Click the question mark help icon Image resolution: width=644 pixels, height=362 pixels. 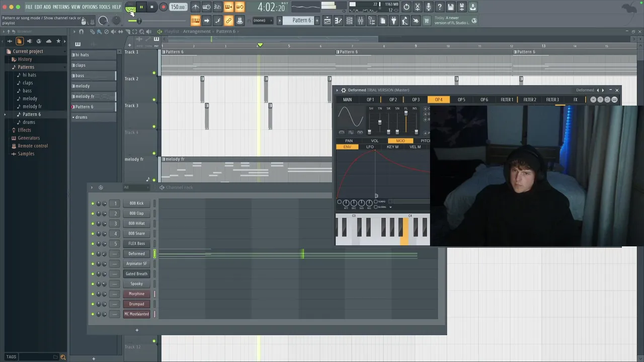tap(440, 7)
